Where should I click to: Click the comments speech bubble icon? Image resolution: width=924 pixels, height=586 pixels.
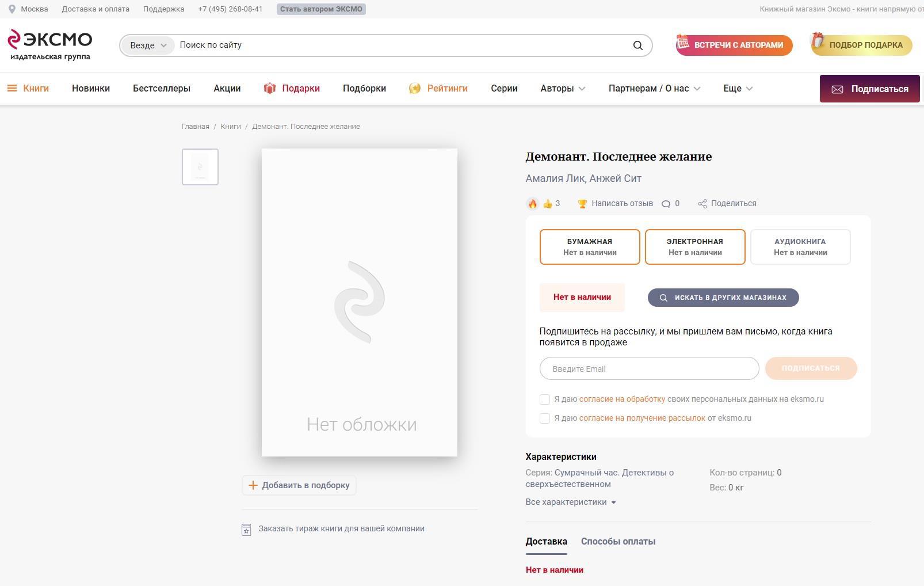pos(666,204)
